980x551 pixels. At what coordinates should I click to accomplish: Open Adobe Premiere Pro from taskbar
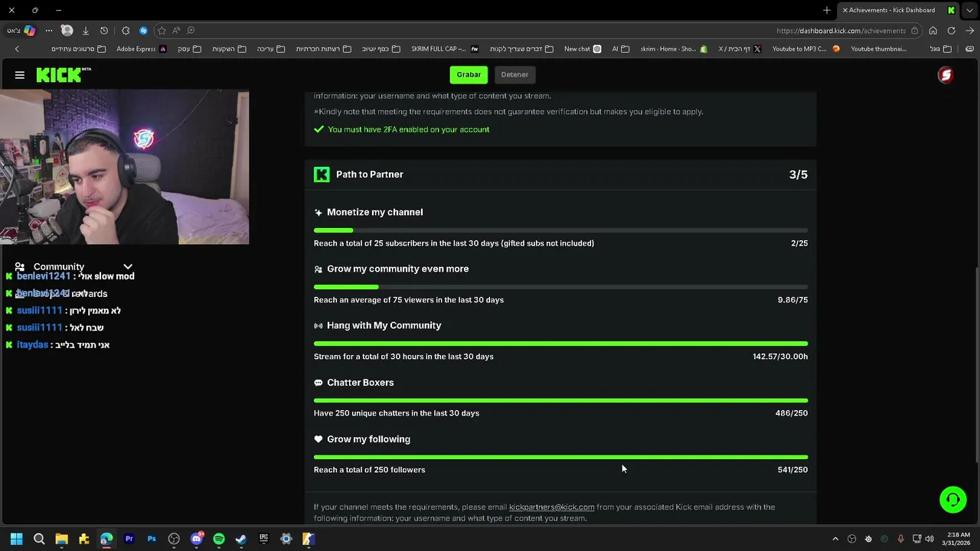(129, 539)
